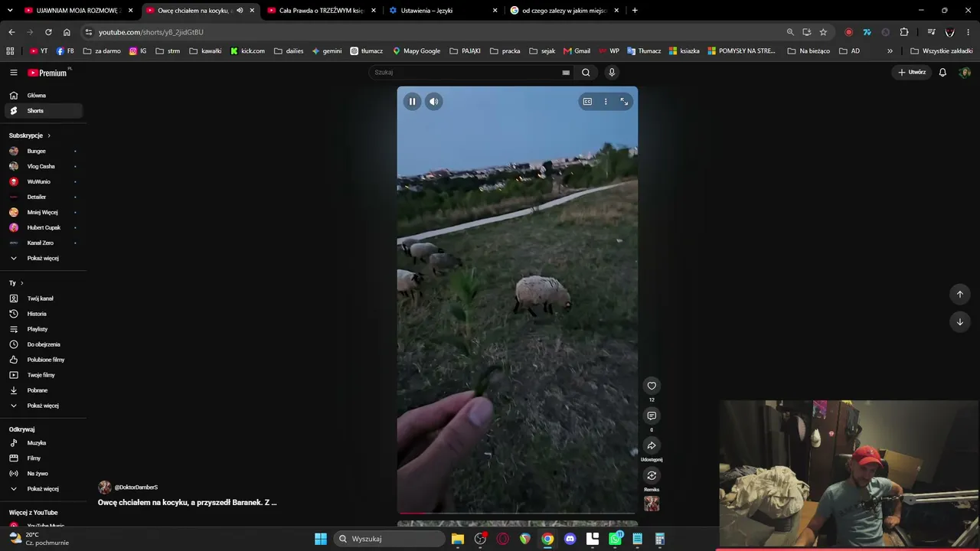Open the Short's three-dot more options menu

[x=606, y=101]
